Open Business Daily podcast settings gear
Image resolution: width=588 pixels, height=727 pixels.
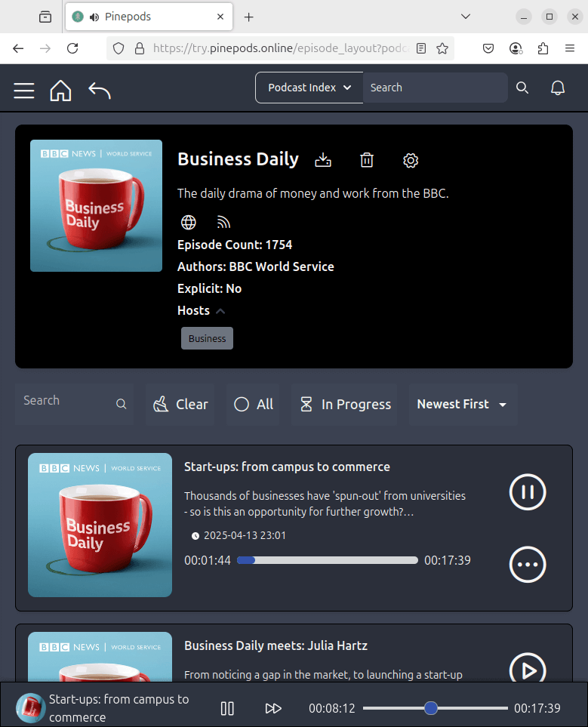pos(411,160)
